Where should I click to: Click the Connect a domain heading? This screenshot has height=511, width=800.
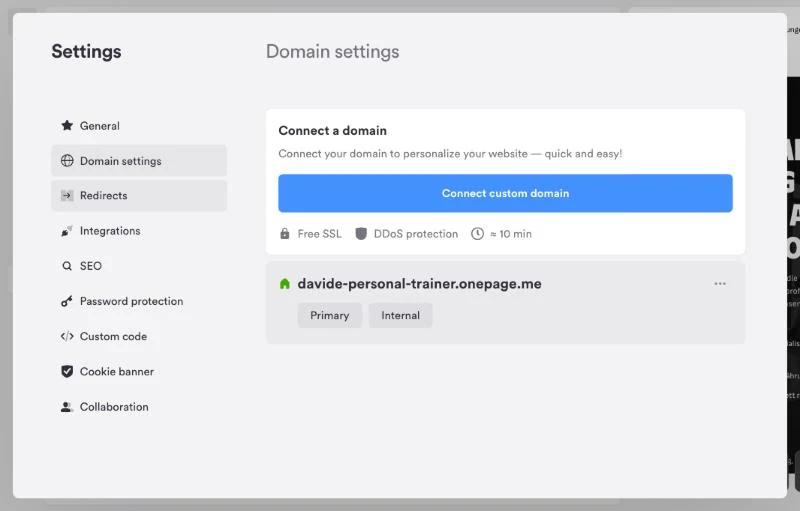(x=333, y=131)
